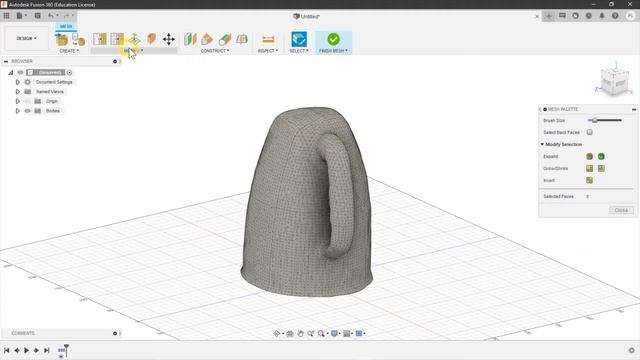Click the Shrink selection icon
This screenshot has height=360, width=640.
(x=601, y=168)
